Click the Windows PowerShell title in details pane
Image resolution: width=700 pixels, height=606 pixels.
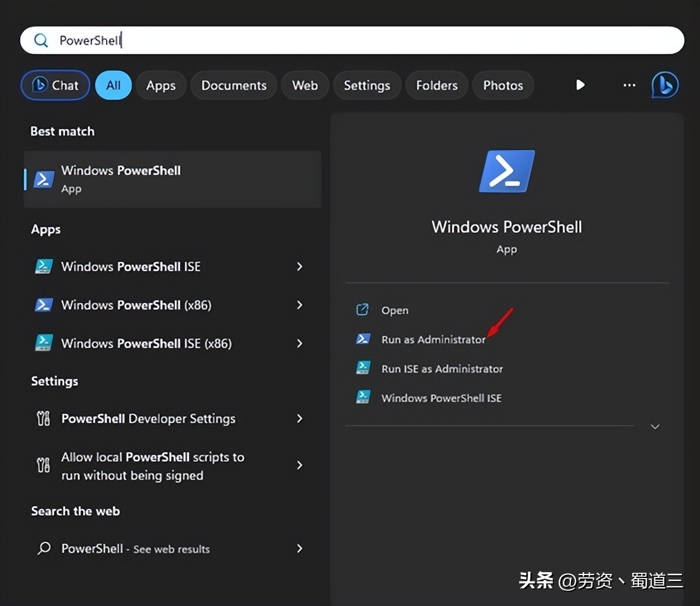[507, 227]
